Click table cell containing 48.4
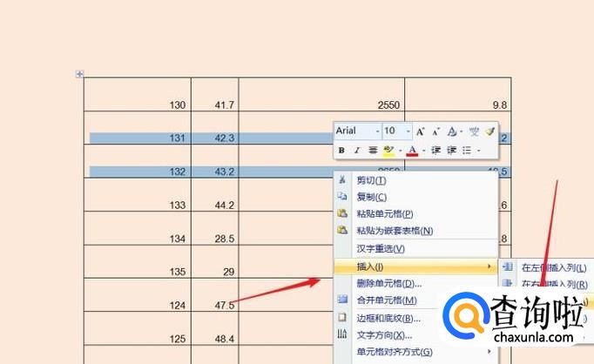594x364 pixels. [x=215, y=328]
